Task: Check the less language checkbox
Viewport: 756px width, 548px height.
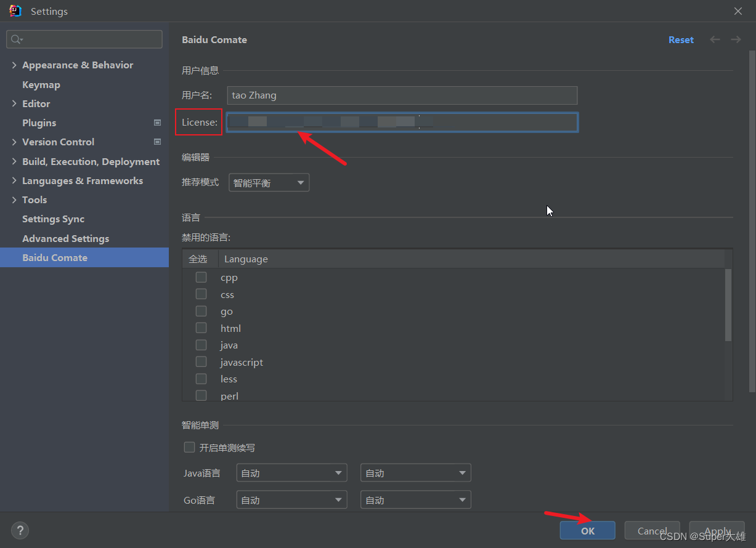Action: pos(201,379)
